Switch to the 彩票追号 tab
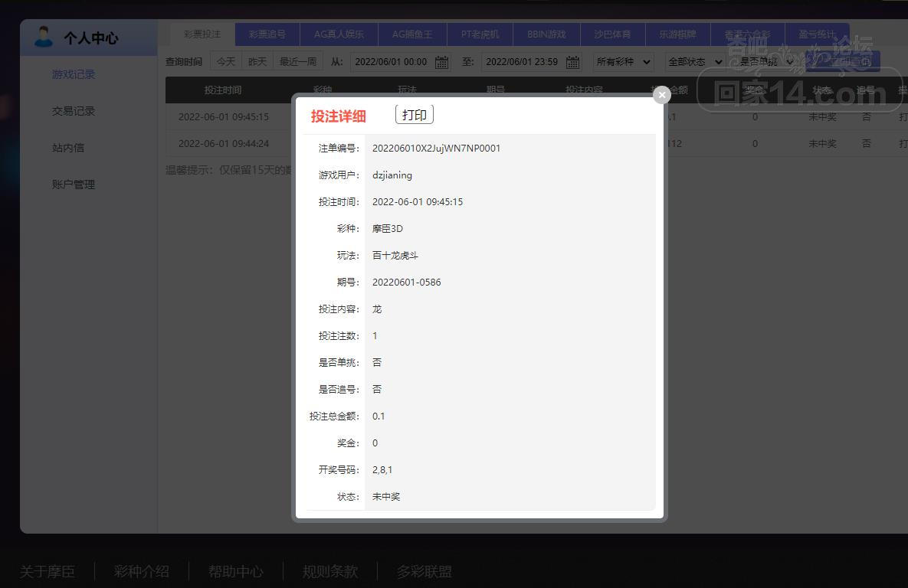The height and width of the screenshot is (588, 908). pyautogui.click(x=267, y=34)
